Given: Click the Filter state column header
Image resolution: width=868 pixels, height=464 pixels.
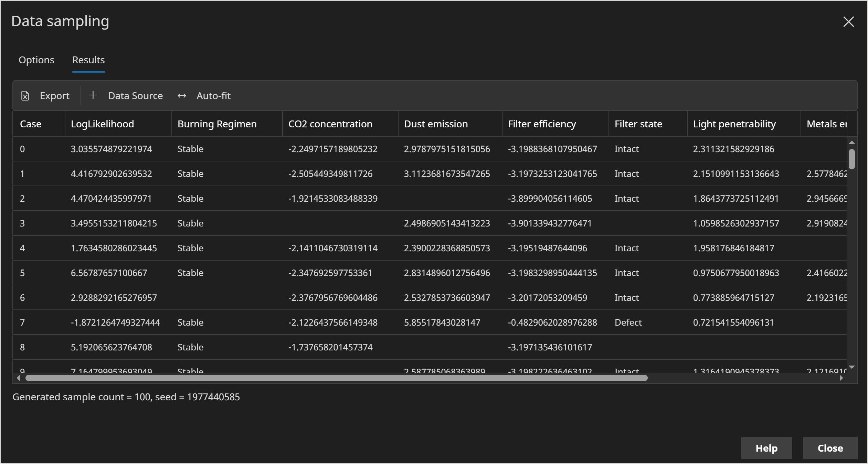Looking at the screenshot, I should coord(638,124).
